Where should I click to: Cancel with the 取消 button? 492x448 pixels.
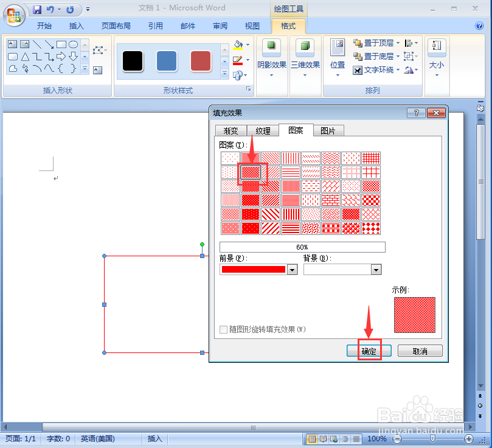coord(420,351)
